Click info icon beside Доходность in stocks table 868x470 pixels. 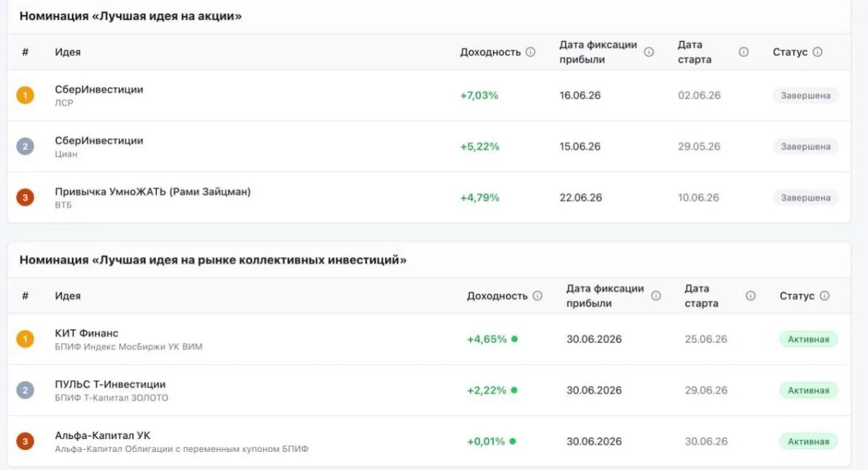coord(530,52)
